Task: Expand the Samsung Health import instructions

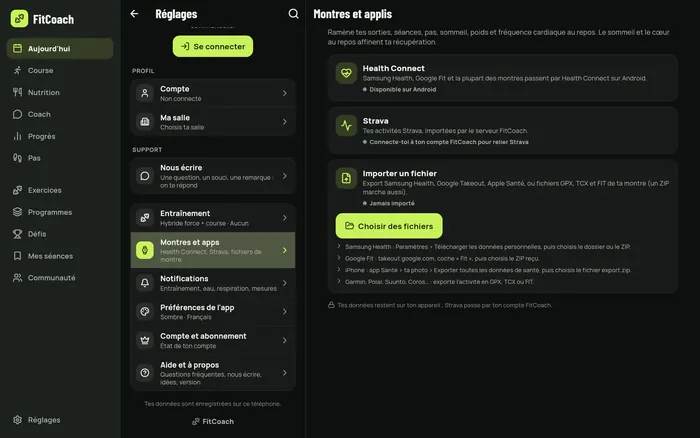Action: 483,246
